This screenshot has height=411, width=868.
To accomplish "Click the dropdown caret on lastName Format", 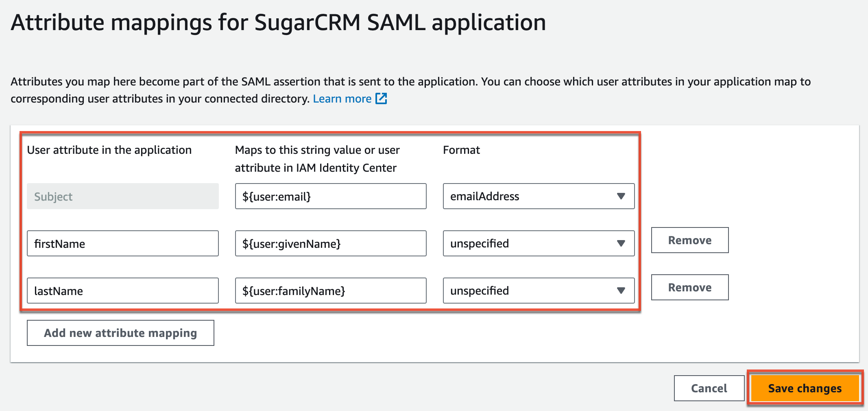I will point(621,291).
